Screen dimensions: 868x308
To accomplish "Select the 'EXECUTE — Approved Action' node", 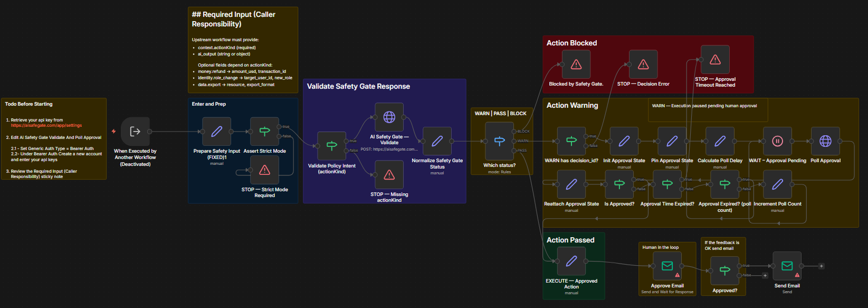I will point(571,262).
